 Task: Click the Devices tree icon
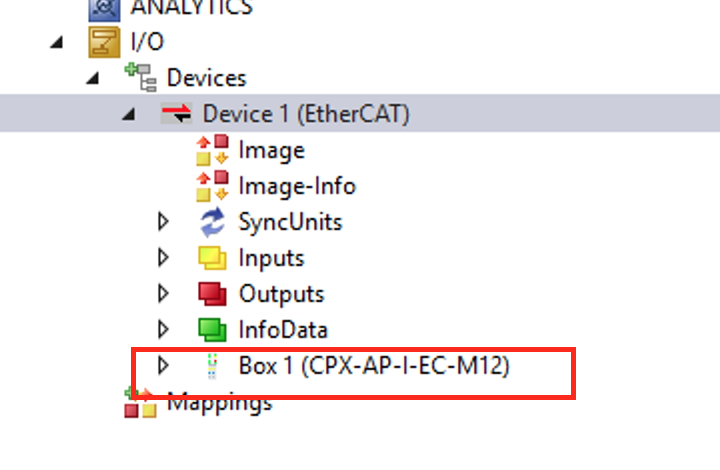[x=141, y=77]
